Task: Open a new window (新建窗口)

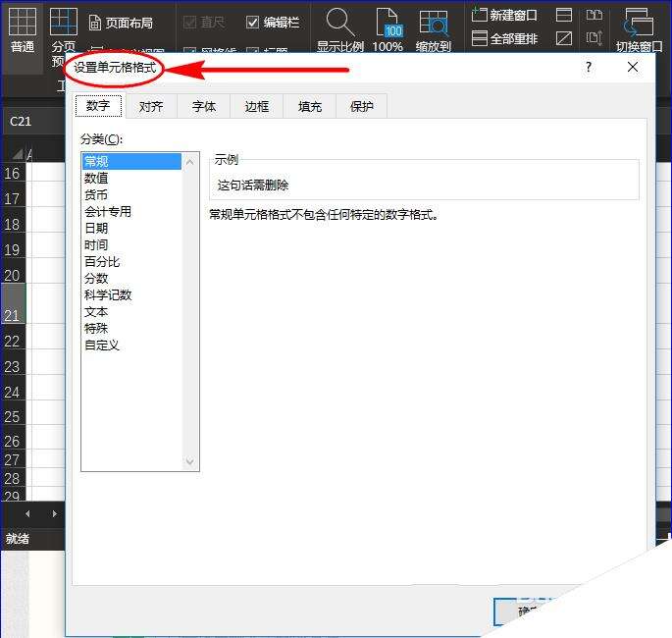Action: click(x=504, y=15)
